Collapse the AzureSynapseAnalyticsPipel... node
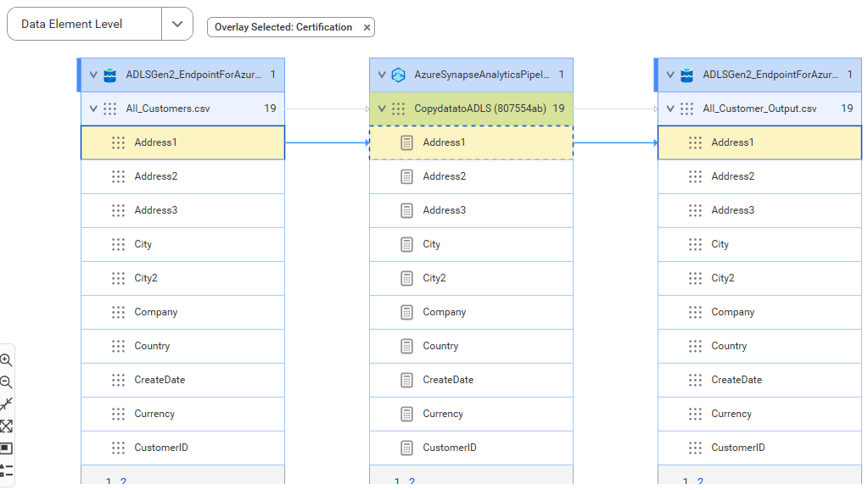The height and width of the screenshot is (490, 868). coord(382,75)
